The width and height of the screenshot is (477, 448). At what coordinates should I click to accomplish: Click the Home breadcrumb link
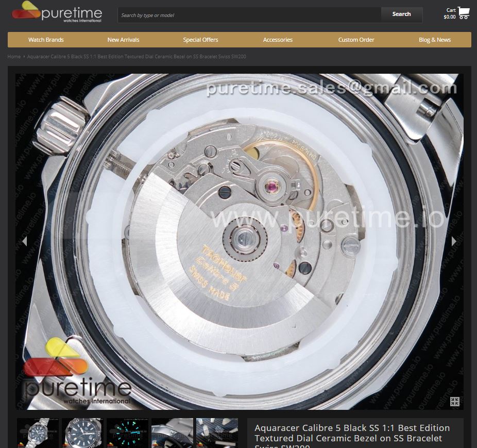click(x=14, y=56)
